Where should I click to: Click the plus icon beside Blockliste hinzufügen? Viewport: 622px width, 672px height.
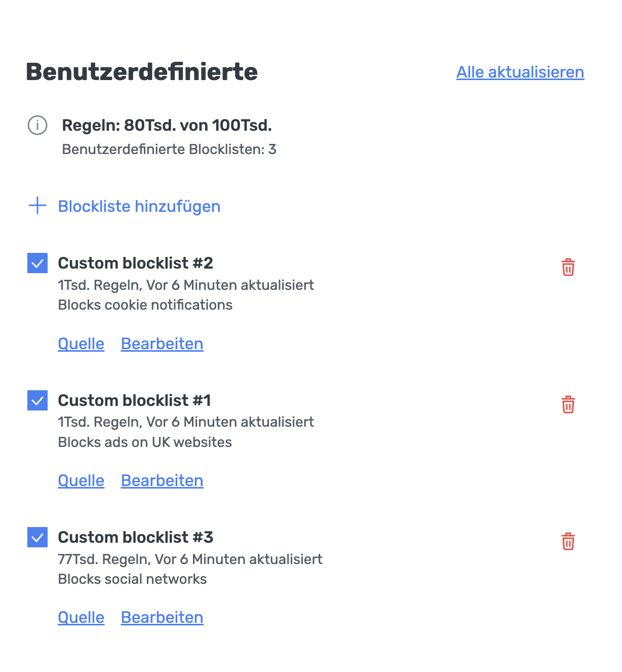pyautogui.click(x=37, y=206)
